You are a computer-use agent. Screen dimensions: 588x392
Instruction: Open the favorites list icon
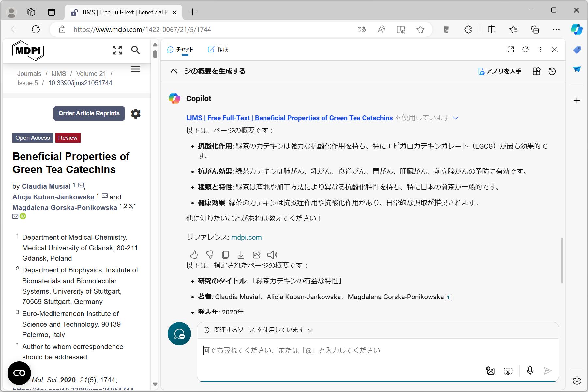513,30
